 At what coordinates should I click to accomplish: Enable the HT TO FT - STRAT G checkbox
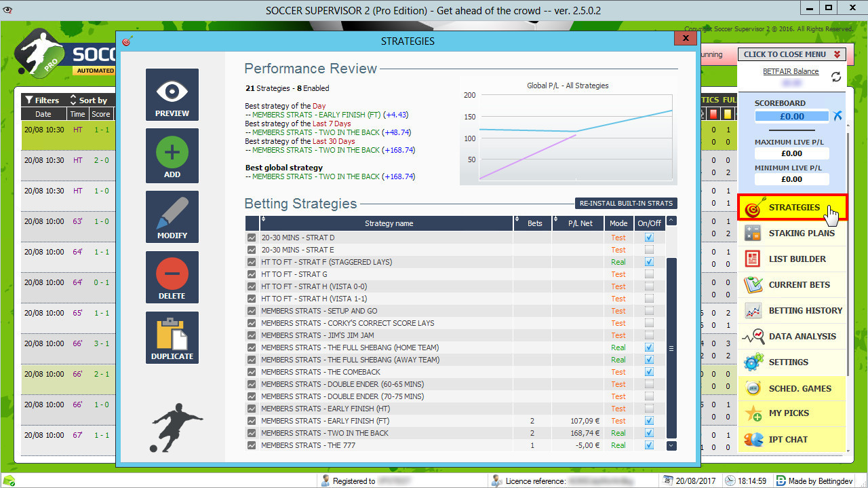[650, 274]
